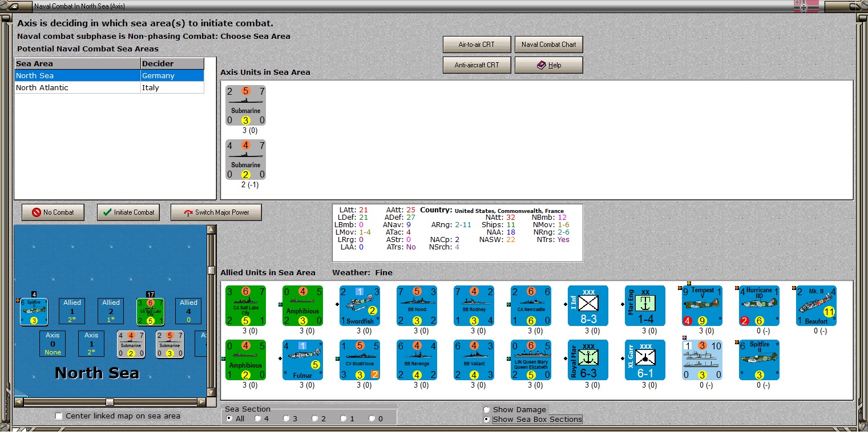Click the Fulmar carrier plane counter
Image resolution: width=868 pixels, height=435 pixels.
(x=302, y=360)
